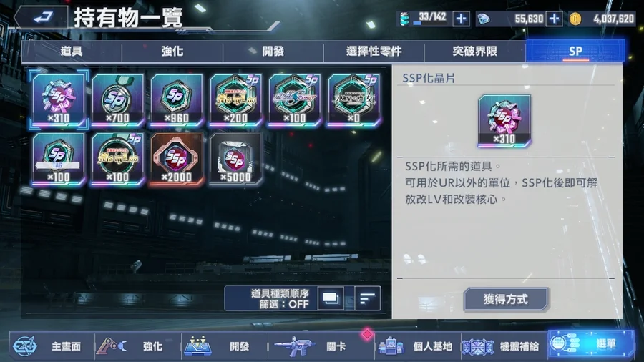Screen dimensions: 644x362
Task: Select the SP medal item with ×700
Action: coord(117,99)
